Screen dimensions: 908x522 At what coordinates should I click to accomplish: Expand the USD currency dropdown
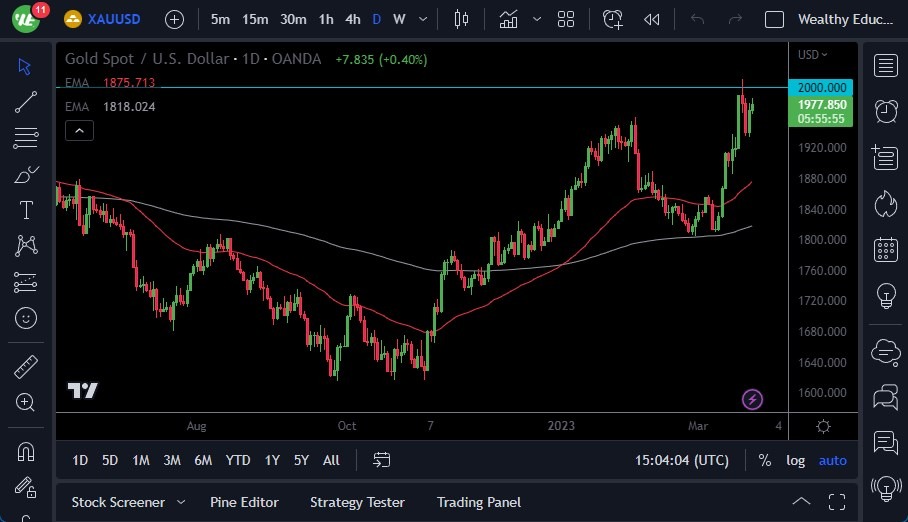tap(809, 54)
